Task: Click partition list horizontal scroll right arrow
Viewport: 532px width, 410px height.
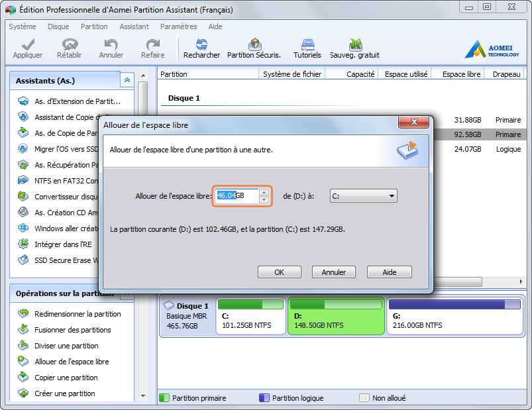Action: [x=521, y=282]
